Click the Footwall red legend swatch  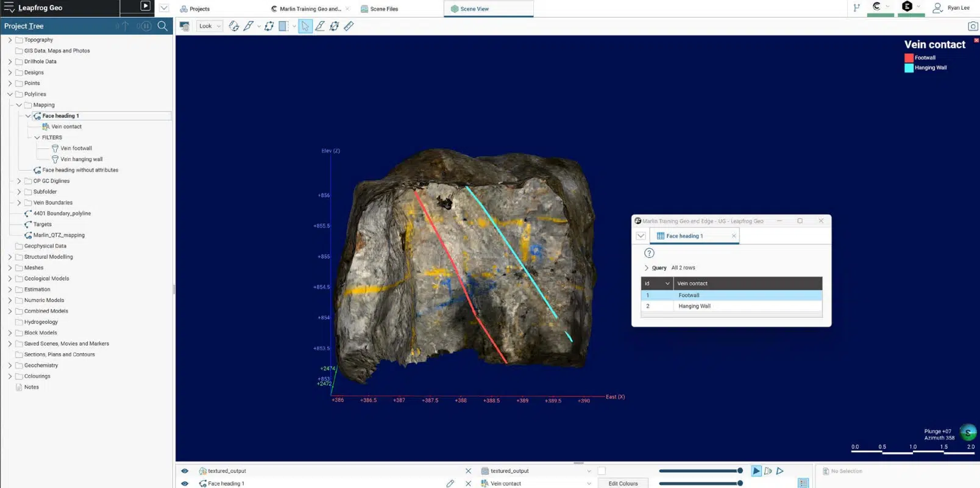[909, 58]
